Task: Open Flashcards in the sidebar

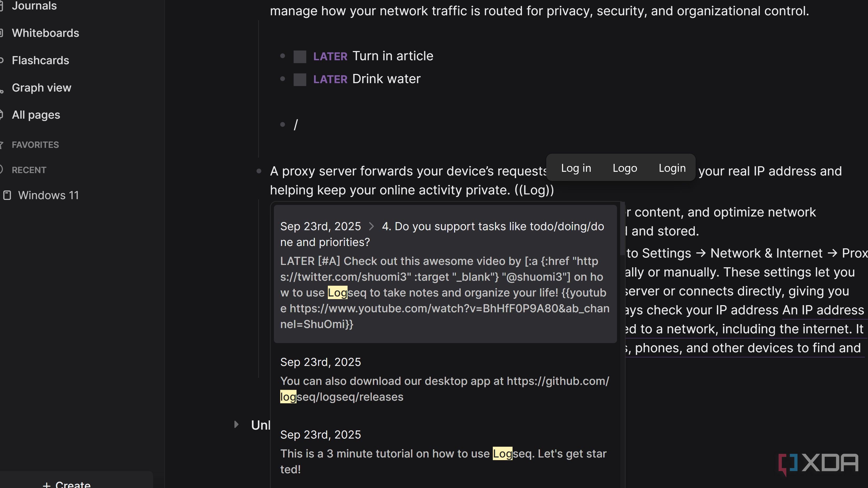Action: tap(40, 60)
